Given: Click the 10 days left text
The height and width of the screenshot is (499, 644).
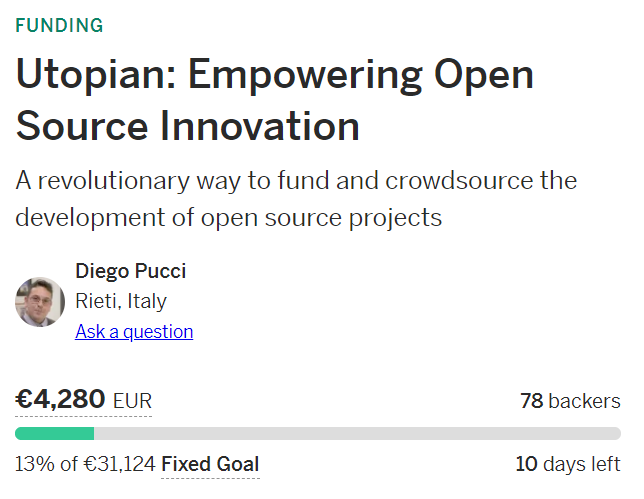Looking at the screenshot, I should click(x=568, y=464).
